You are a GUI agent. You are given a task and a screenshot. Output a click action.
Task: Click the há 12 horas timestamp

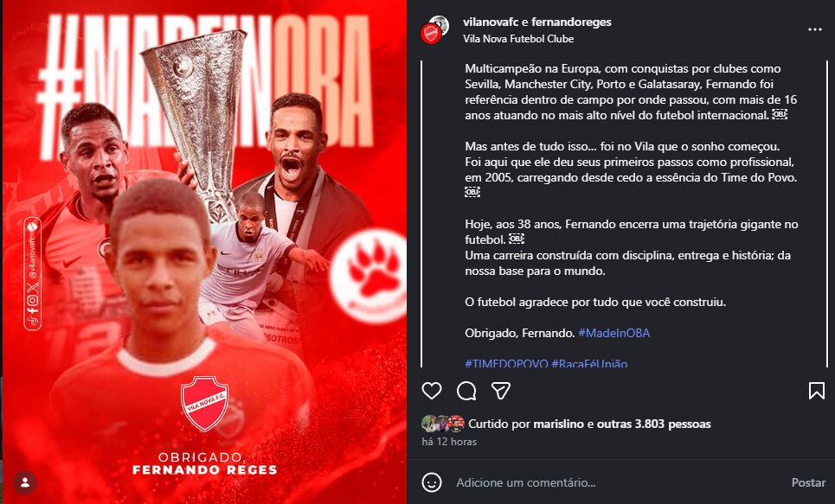(x=449, y=442)
